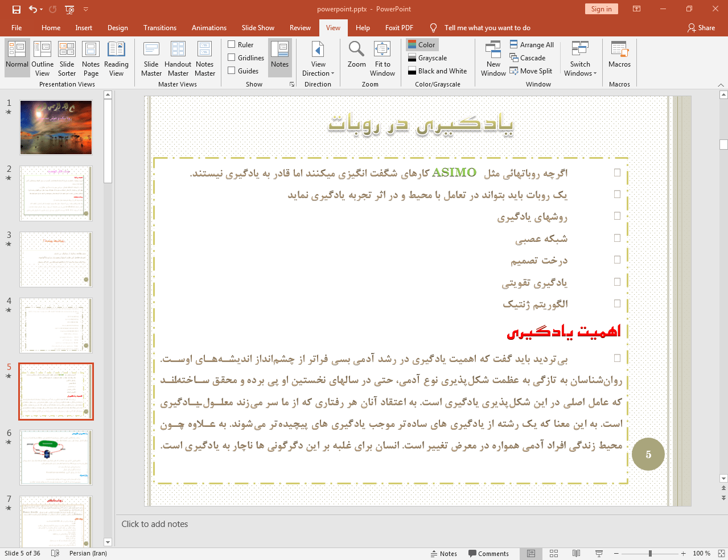Screen dimensions: 728x560
Task: Select slide 6 thumbnail
Action: click(56, 458)
